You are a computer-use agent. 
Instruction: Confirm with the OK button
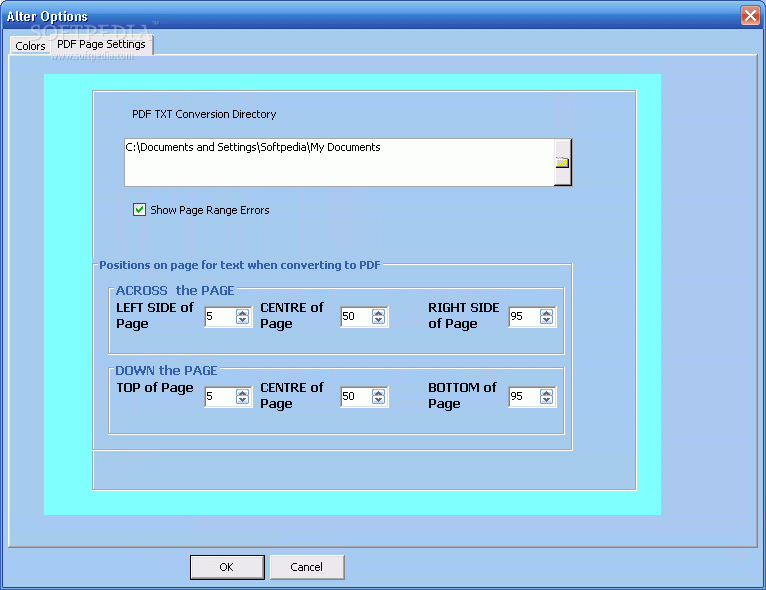click(x=227, y=567)
